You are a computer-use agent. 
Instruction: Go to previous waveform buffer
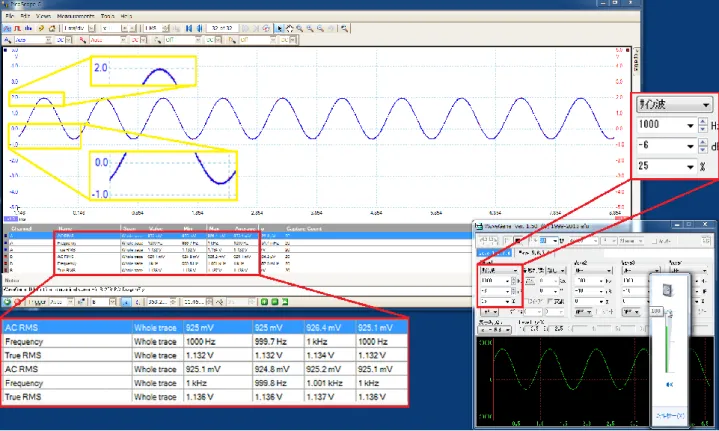(x=199, y=28)
